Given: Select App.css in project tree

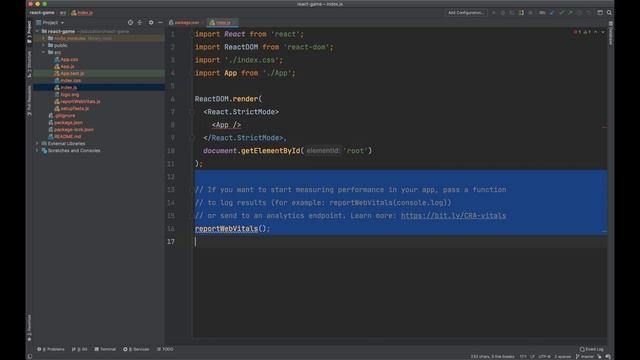Looking at the screenshot, I should tap(69, 60).
